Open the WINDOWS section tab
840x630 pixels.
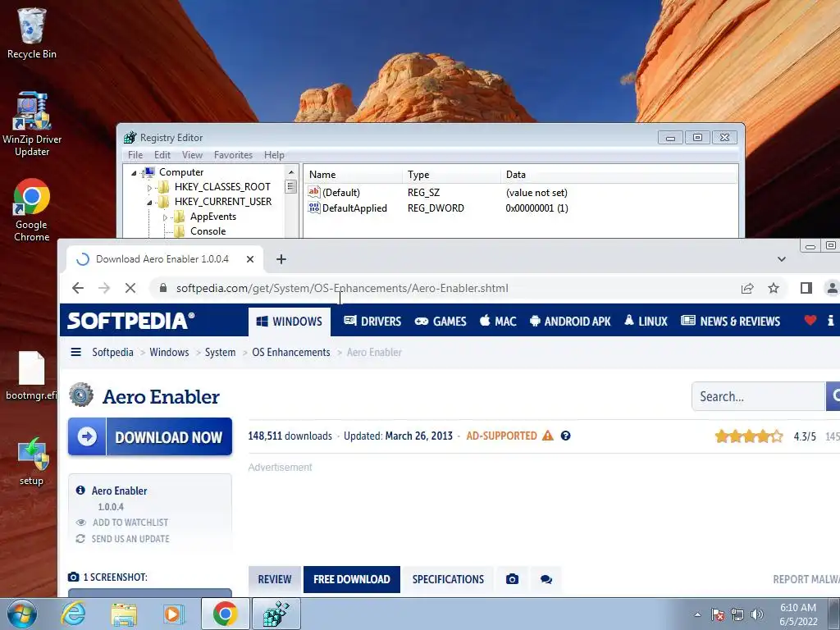pos(290,322)
